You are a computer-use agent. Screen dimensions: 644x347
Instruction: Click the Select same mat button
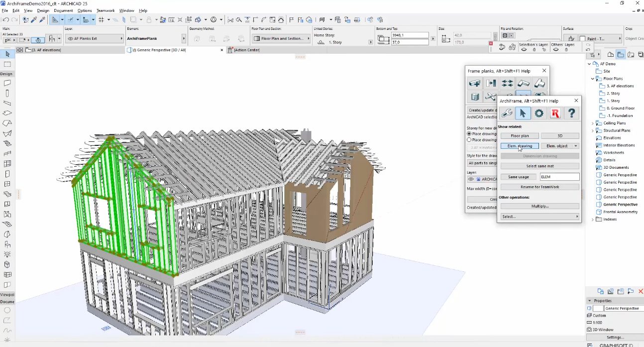point(540,166)
